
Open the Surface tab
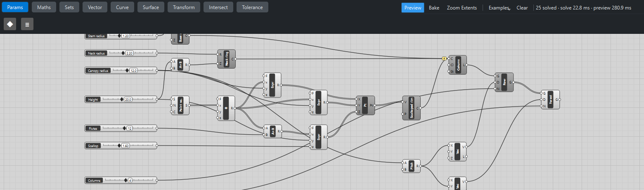coord(151,7)
